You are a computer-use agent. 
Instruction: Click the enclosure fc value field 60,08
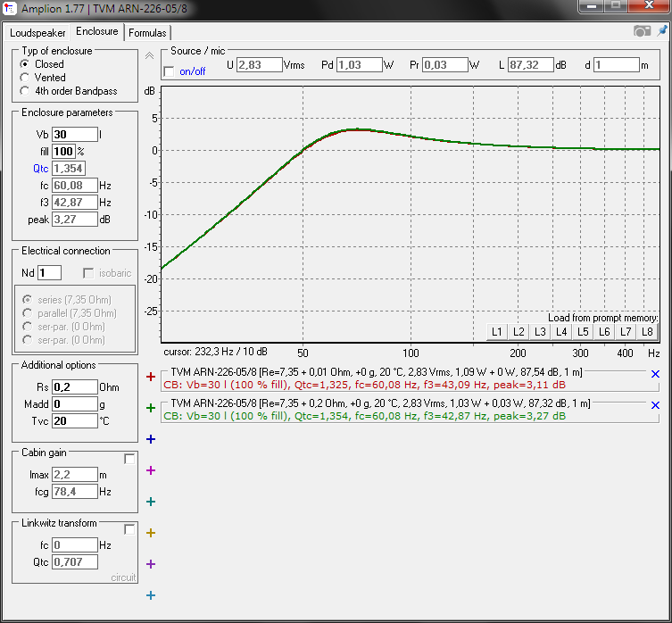click(x=75, y=186)
